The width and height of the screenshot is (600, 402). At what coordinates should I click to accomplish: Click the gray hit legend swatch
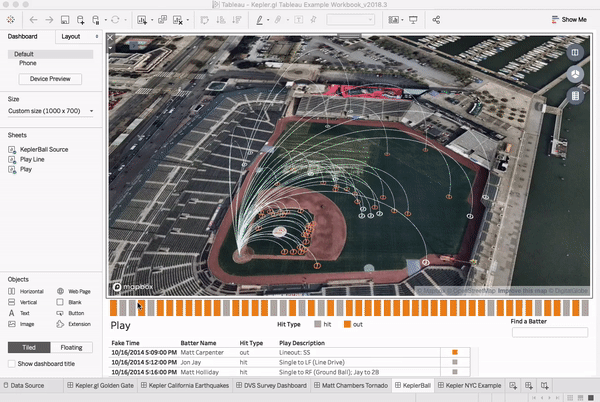[318, 324]
